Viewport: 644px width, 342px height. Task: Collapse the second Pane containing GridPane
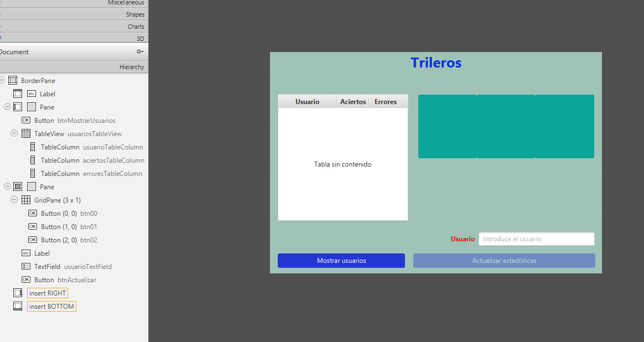pyautogui.click(x=7, y=186)
